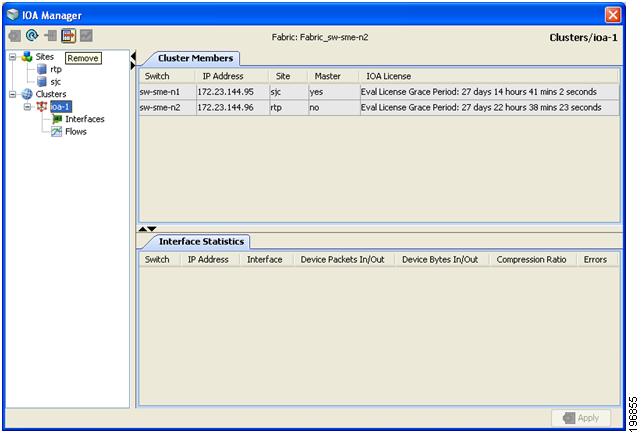
Task: Expand left pane with the right-pointing arrow
Action: pos(133,65)
